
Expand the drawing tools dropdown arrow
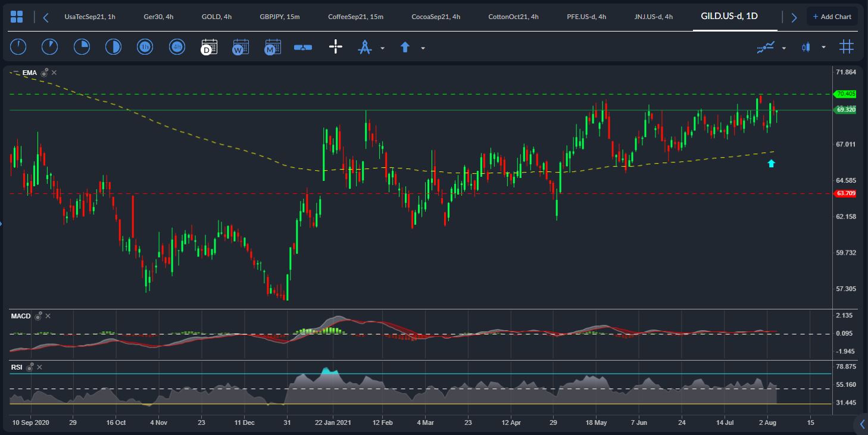382,48
